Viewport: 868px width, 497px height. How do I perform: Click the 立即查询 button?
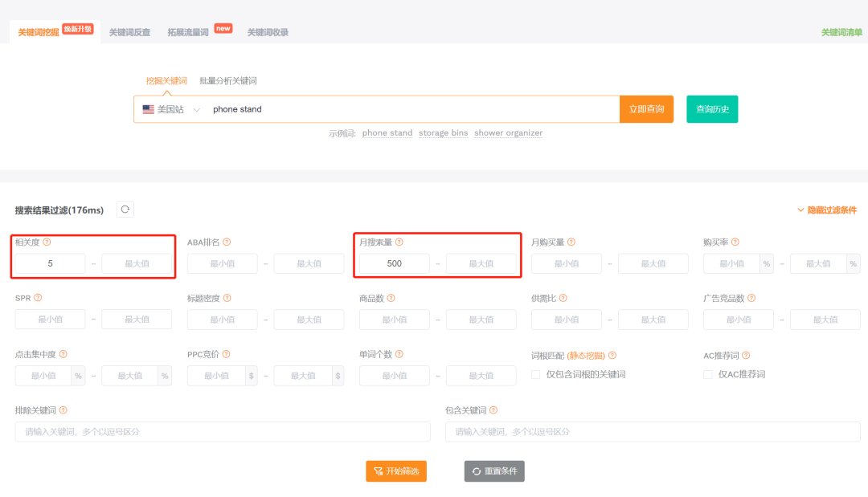click(646, 108)
